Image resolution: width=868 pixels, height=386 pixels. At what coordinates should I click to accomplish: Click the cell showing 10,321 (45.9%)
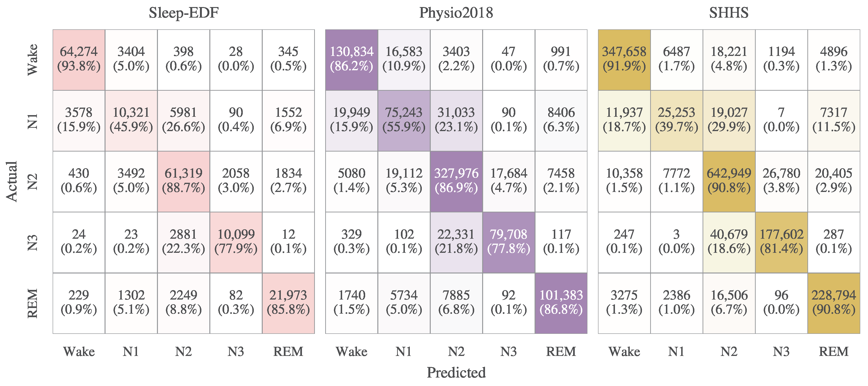coord(131,121)
